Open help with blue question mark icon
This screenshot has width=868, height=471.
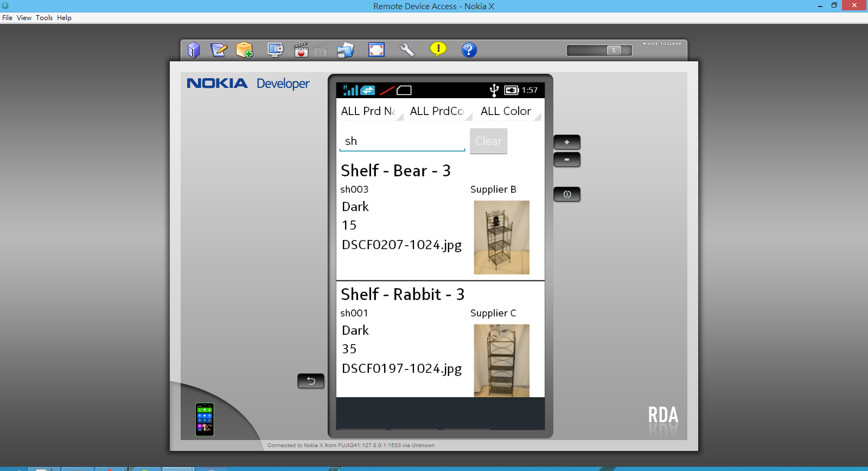click(469, 50)
